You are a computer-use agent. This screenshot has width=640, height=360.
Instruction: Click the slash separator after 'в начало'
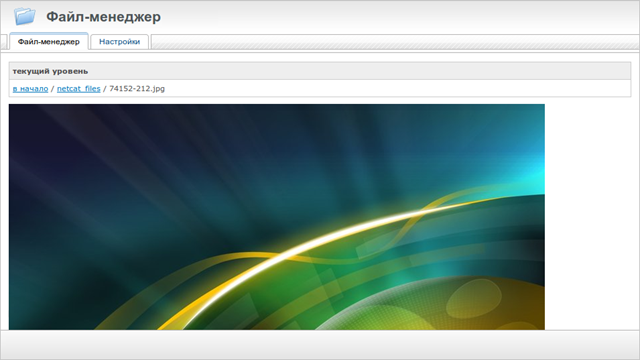(52, 89)
